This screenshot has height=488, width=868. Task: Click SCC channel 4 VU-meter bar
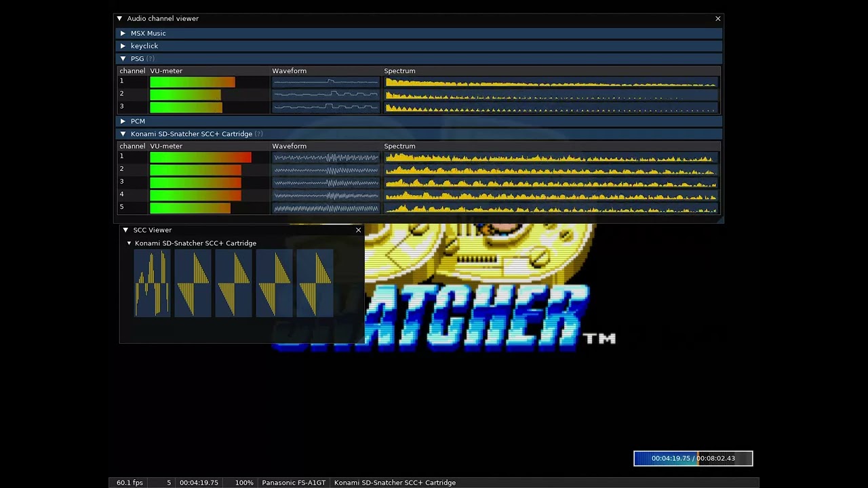(x=195, y=196)
